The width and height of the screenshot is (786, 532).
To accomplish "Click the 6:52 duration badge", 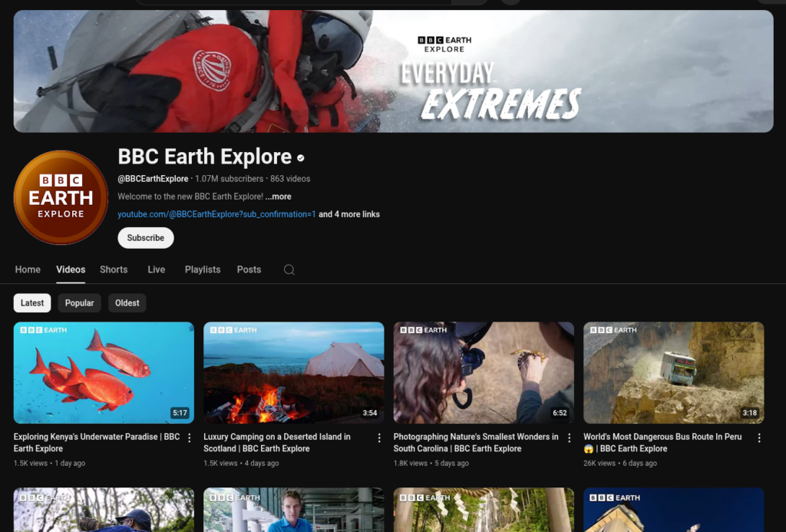I will pyautogui.click(x=560, y=413).
